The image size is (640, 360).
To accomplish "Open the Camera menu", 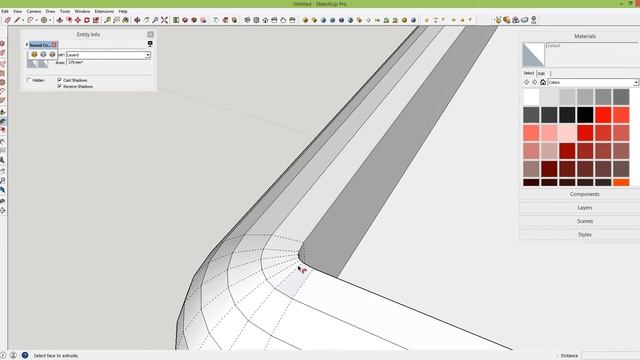I will (34, 11).
